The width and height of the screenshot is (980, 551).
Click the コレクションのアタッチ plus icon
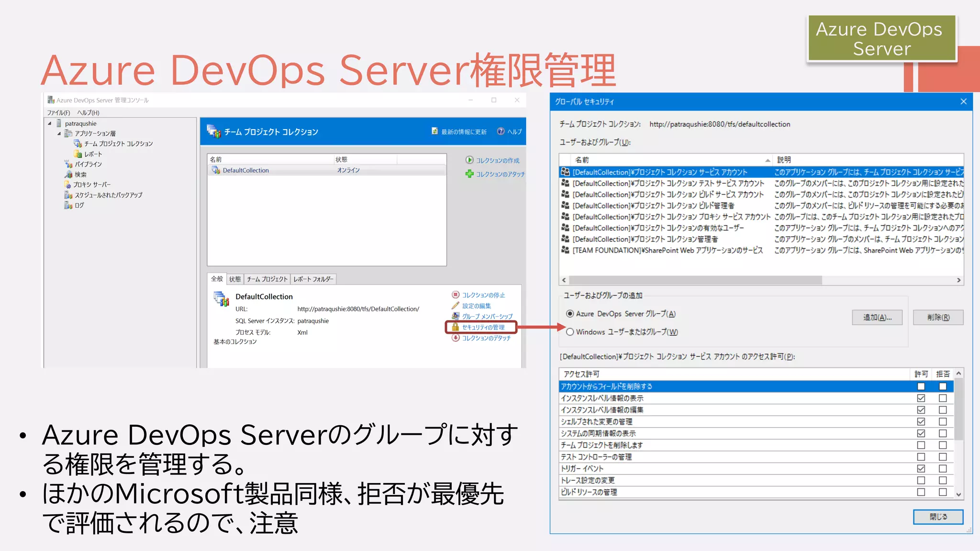[469, 174]
